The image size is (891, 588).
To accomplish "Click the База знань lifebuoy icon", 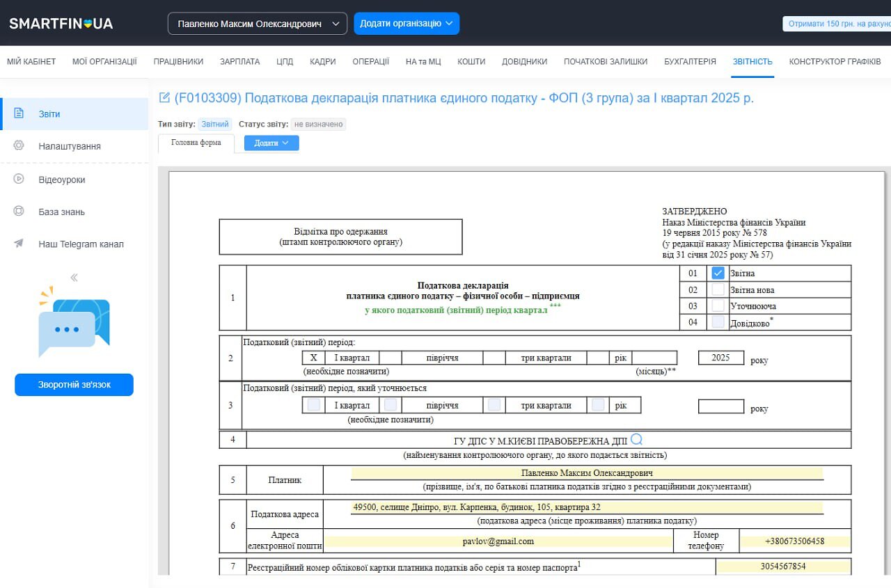I will (x=19, y=212).
